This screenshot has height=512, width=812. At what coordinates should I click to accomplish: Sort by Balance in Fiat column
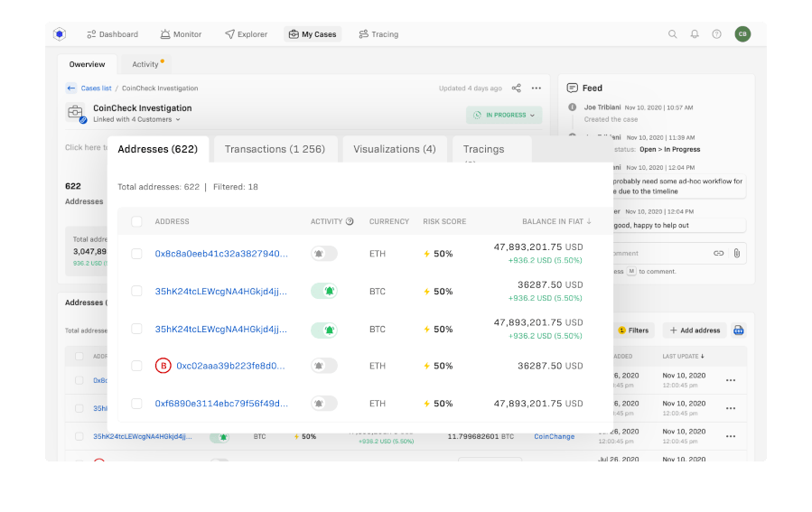tap(556, 221)
